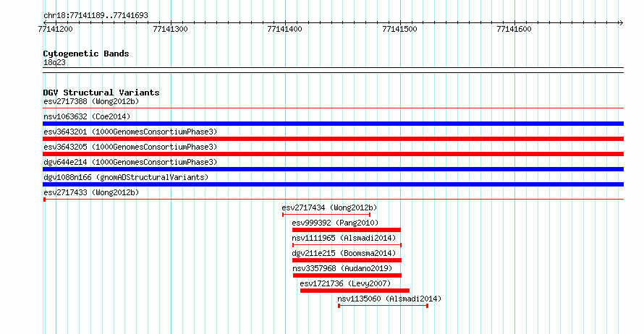Image resolution: width=644 pixels, height=334 pixels.
Task: Click ruler position 77141200
Action: pyautogui.click(x=55, y=29)
